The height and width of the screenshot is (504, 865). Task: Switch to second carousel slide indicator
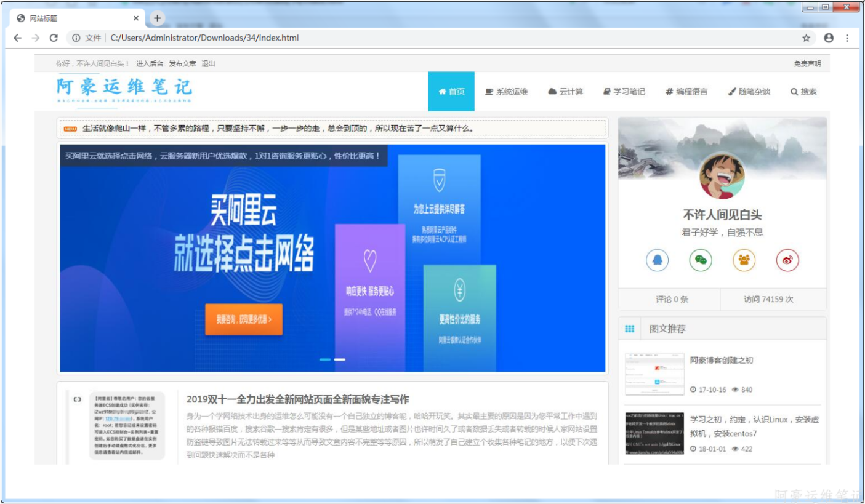click(x=340, y=359)
